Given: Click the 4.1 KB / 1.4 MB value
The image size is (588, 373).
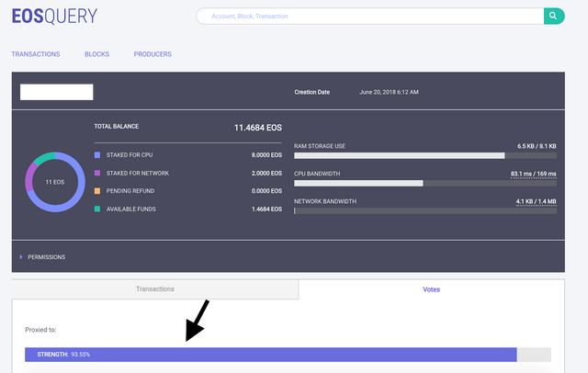Looking at the screenshot, I should click(x=536, y=201).
